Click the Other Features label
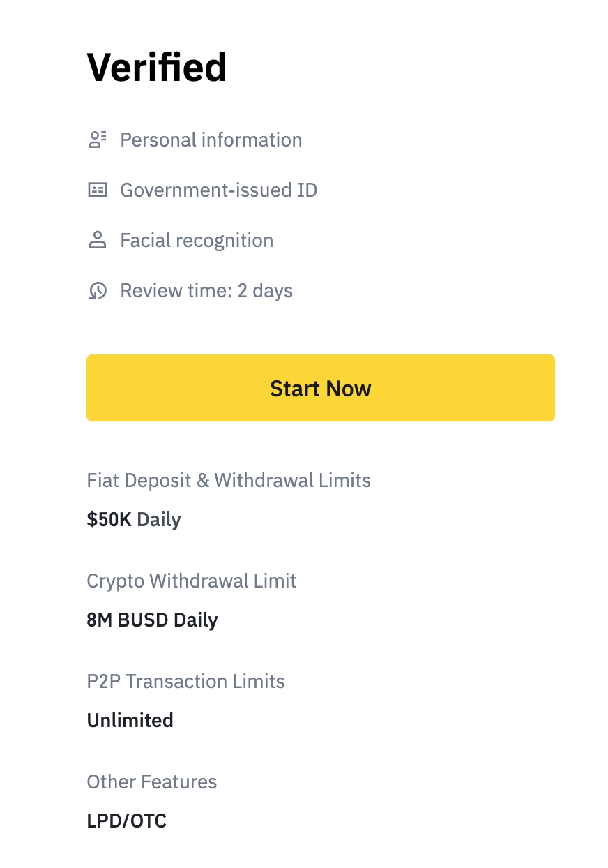The image size is (608, 868). [152, 782]
